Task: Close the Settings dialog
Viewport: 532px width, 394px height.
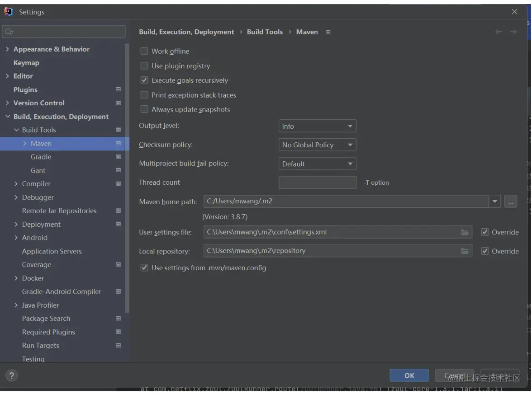Action: (514, 12)
